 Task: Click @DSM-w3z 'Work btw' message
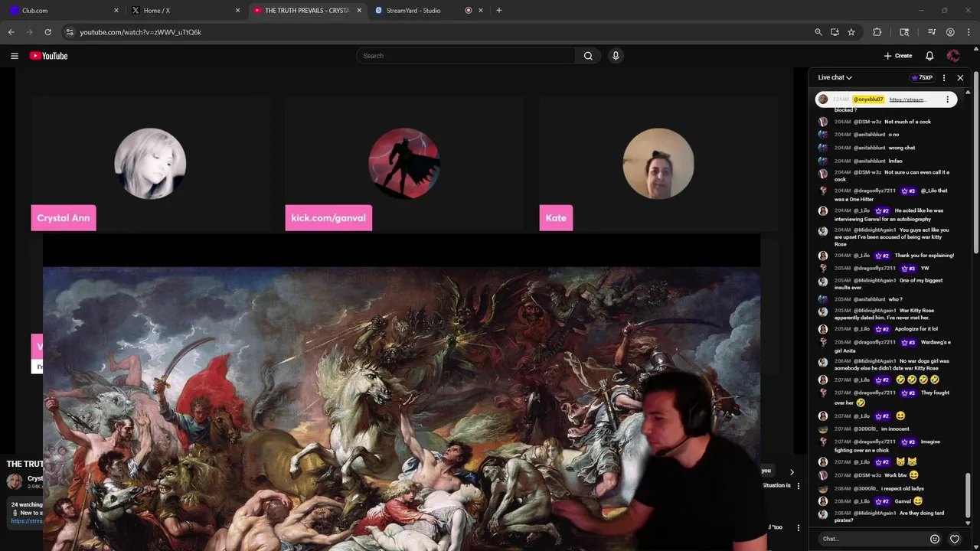(895, 475)
